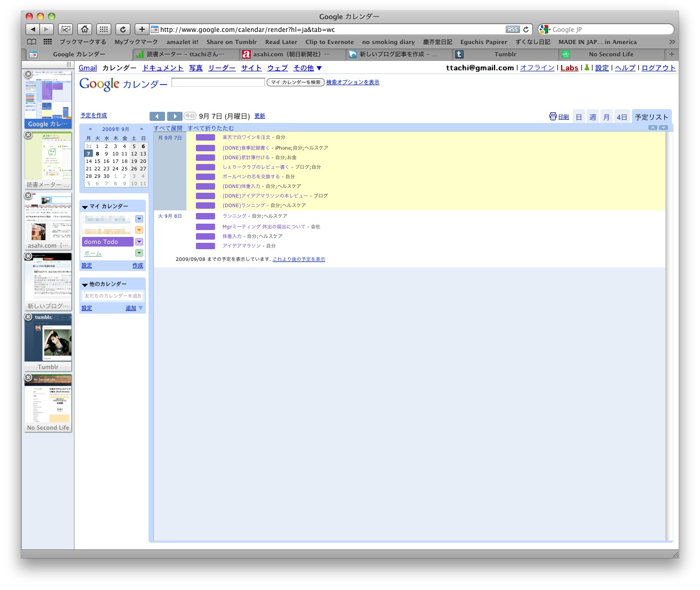Click 友だちのカレンダーを追加 input field
The image size is (700, 590).
(113, 296)
